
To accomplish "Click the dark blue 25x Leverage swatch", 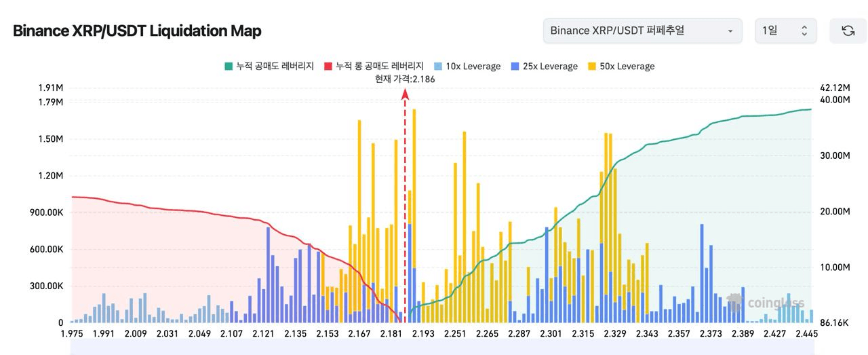I will click(515, 67).
